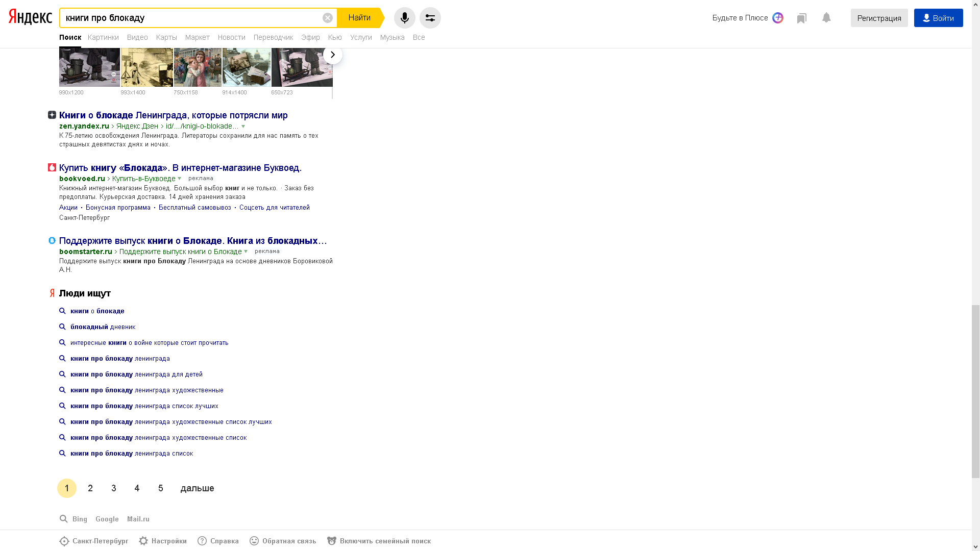Show next images with the carousel arrow
980x551 pixels.
(x=333, y=55)
